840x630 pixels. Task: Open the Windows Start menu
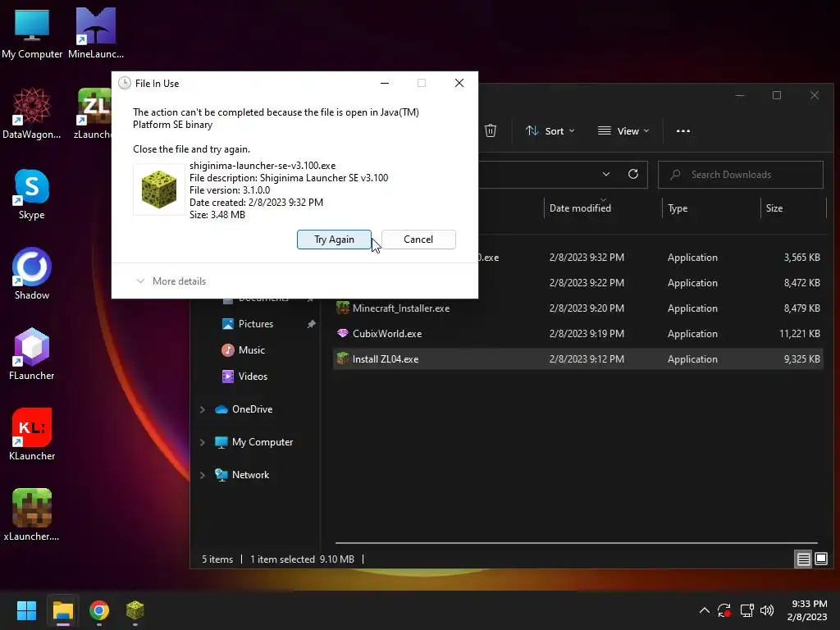(x=26, y=610)
